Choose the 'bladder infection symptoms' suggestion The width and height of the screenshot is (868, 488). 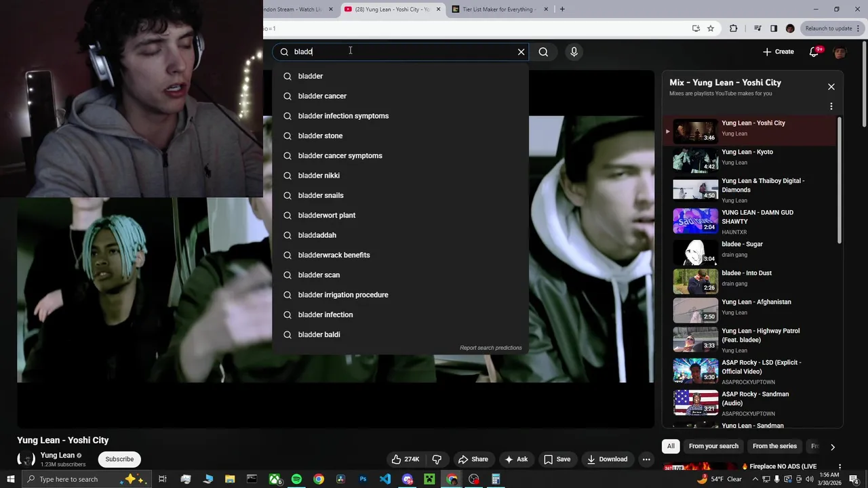point(400,116)
